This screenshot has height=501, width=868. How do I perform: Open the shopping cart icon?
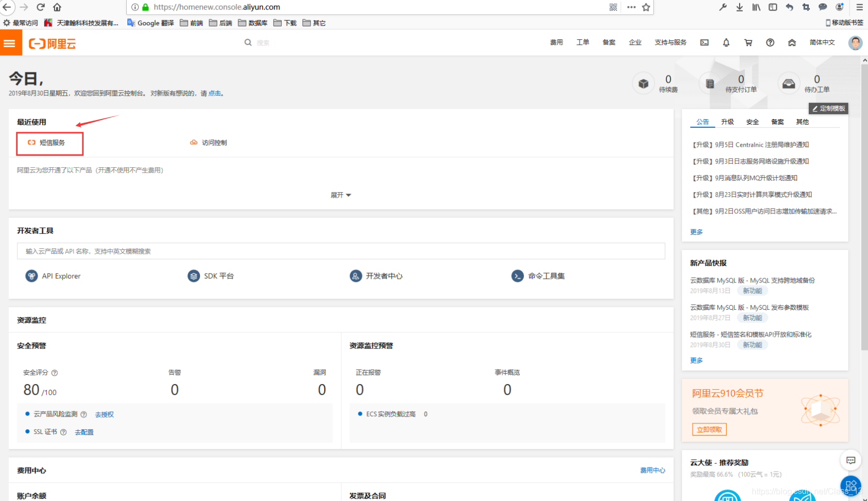pyautogui.click(x=748, y=42)
